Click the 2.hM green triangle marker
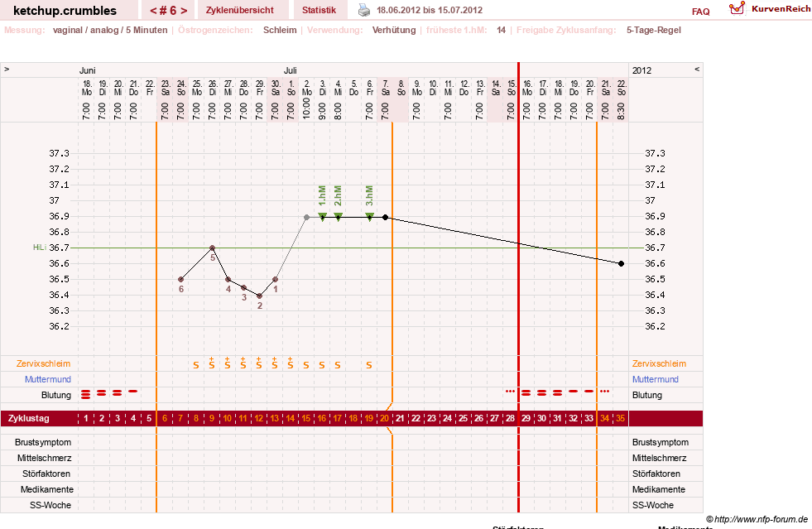The height and width of the screenshot is (529, 812). pyautogui.click(x=339, y=216)
